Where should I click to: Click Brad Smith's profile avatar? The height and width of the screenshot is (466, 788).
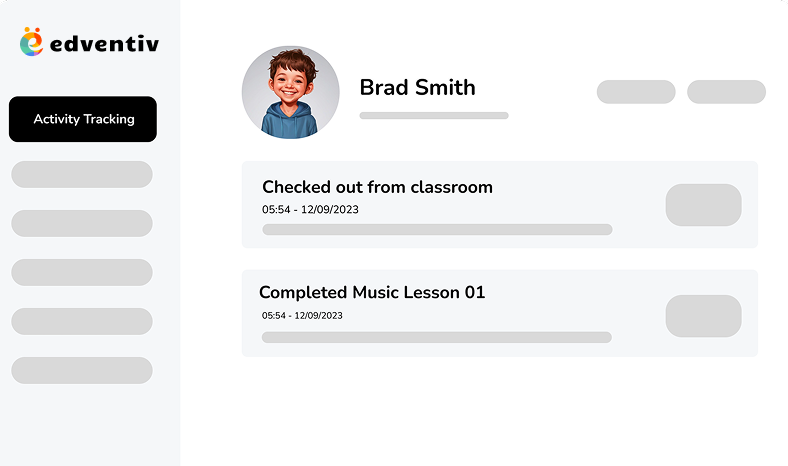[x=290, y=92]
